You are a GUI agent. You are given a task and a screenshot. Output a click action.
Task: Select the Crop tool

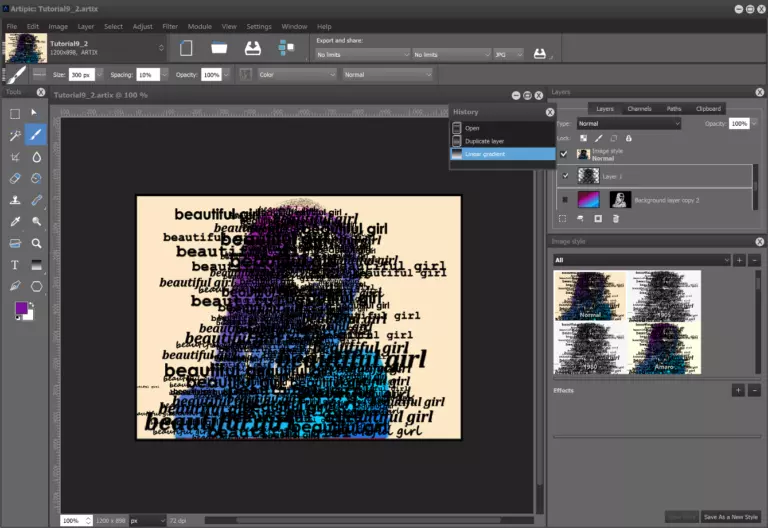(15, 157)
